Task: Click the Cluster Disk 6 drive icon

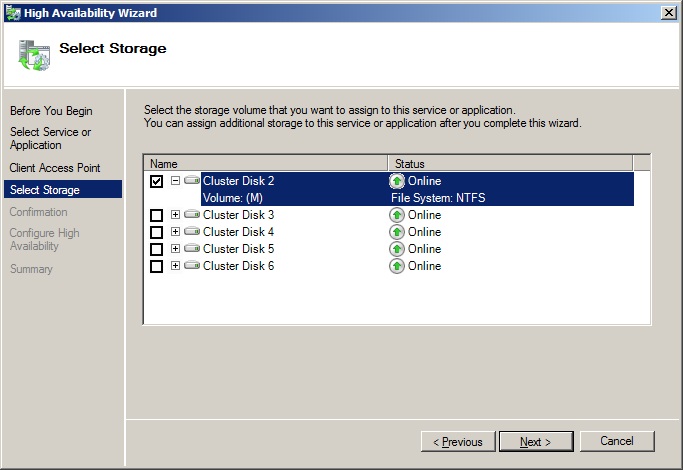Action: 192,266
